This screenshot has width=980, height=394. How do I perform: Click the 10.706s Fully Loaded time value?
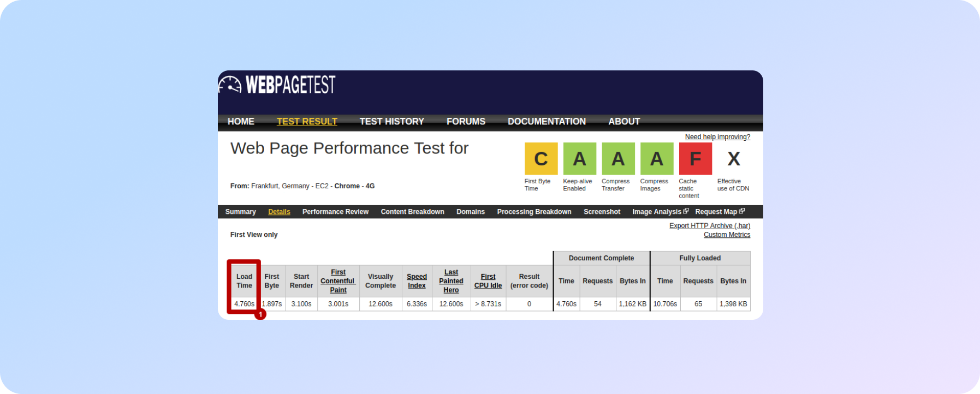[x=665, y=304]
